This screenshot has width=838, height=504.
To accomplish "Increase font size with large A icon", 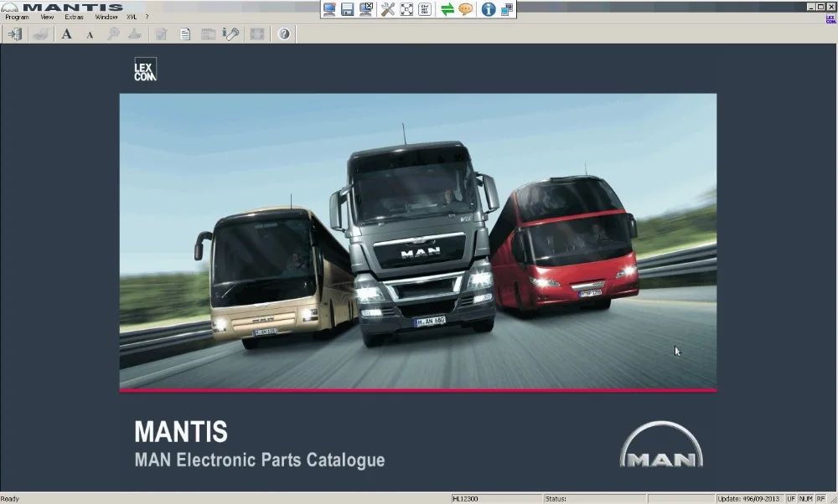I will pos(67,34).
